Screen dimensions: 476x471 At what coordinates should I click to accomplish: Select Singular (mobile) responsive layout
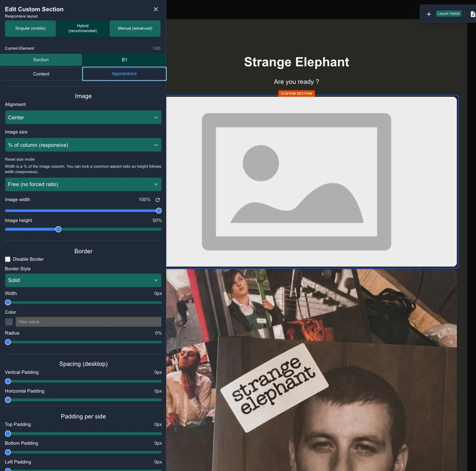30,28
